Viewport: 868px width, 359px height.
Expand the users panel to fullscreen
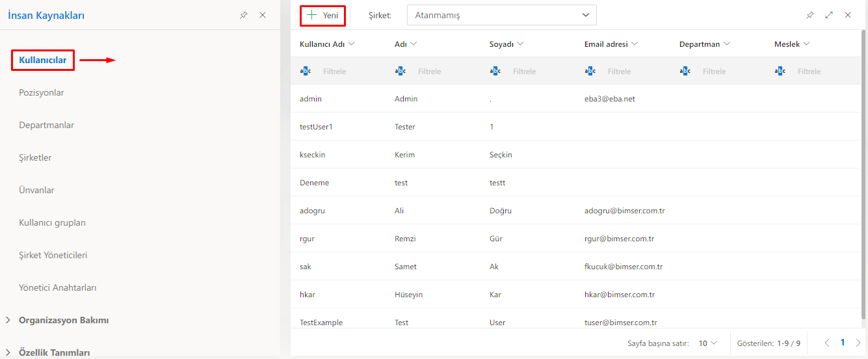click(x=829, y=15)
